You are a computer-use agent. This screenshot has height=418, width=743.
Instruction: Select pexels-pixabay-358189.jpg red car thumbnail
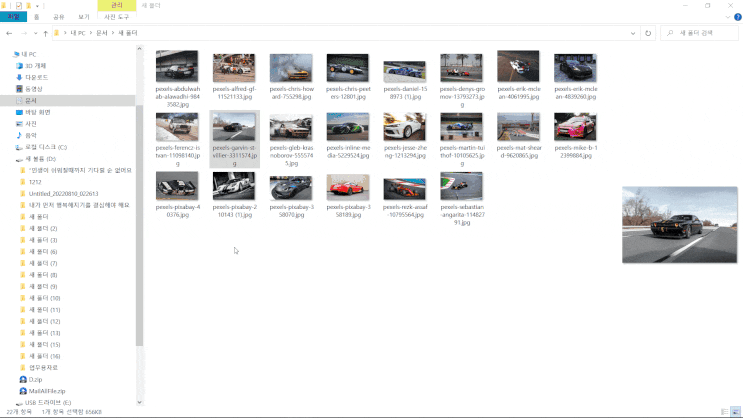[348, 187]
